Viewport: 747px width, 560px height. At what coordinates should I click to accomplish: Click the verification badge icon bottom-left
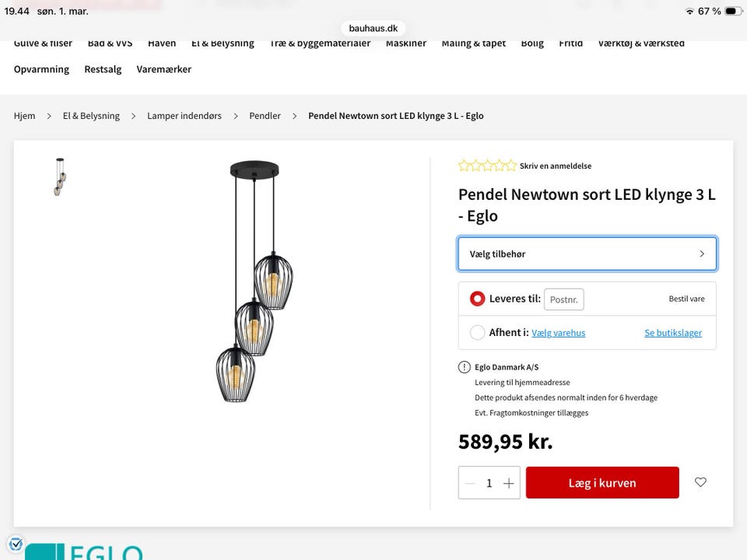[x=16, y=544]
